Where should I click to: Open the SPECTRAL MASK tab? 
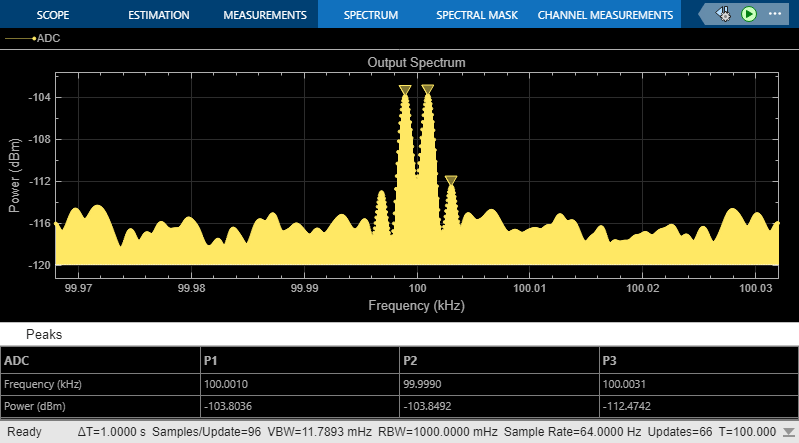click(476, 15)
